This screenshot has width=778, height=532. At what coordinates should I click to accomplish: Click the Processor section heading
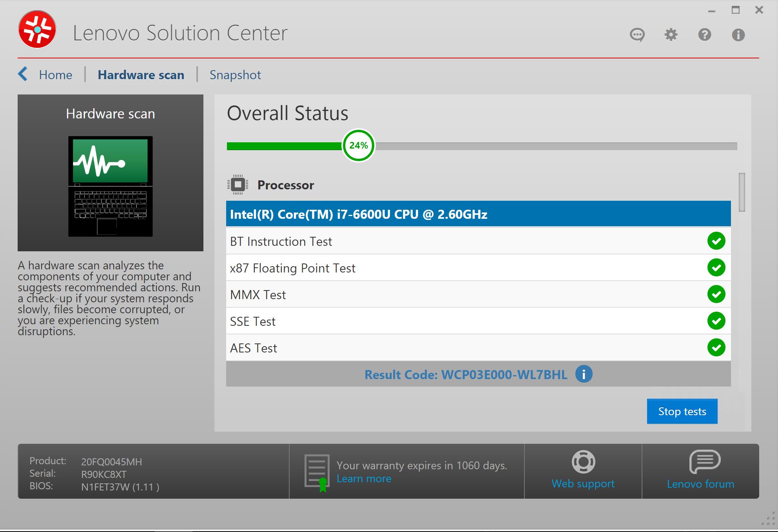pos(286,185)
